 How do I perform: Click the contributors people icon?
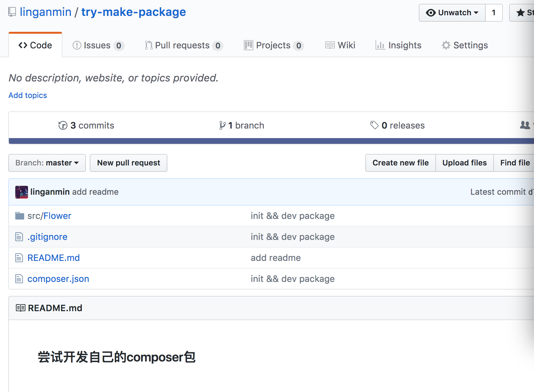(x=525, y=125)
